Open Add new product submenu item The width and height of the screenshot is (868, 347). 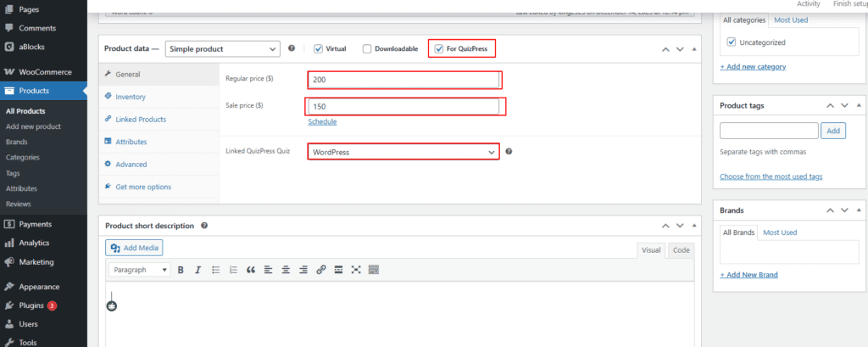click(33, 126)
